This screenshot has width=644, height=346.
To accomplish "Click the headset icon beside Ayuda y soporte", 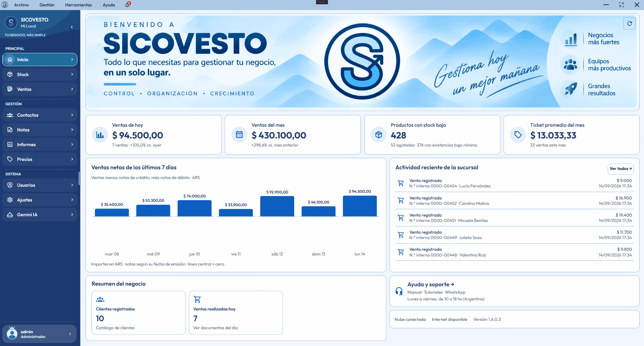I will pos(399,291).
